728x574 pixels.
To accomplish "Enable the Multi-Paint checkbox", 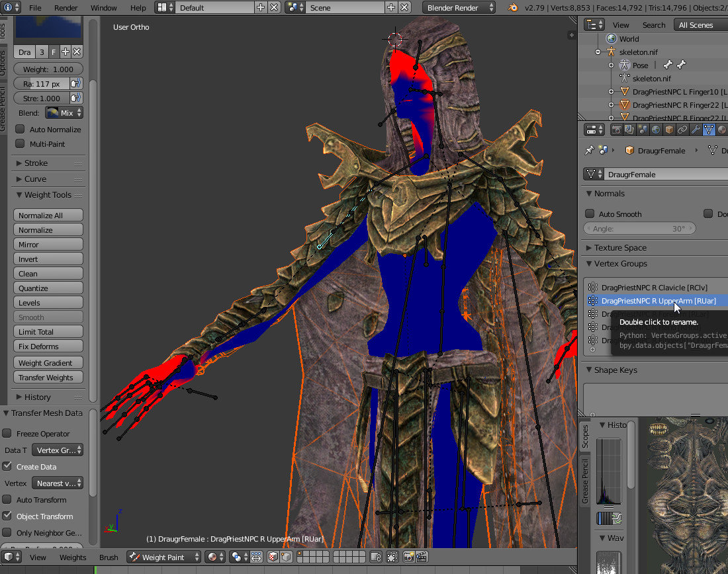I will (20, 143).
